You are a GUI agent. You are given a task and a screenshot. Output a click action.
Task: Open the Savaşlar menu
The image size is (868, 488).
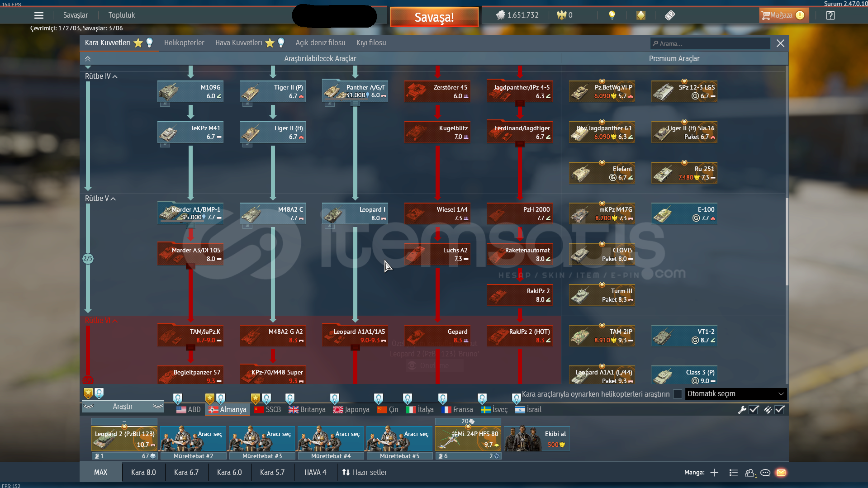click(76, 15)
